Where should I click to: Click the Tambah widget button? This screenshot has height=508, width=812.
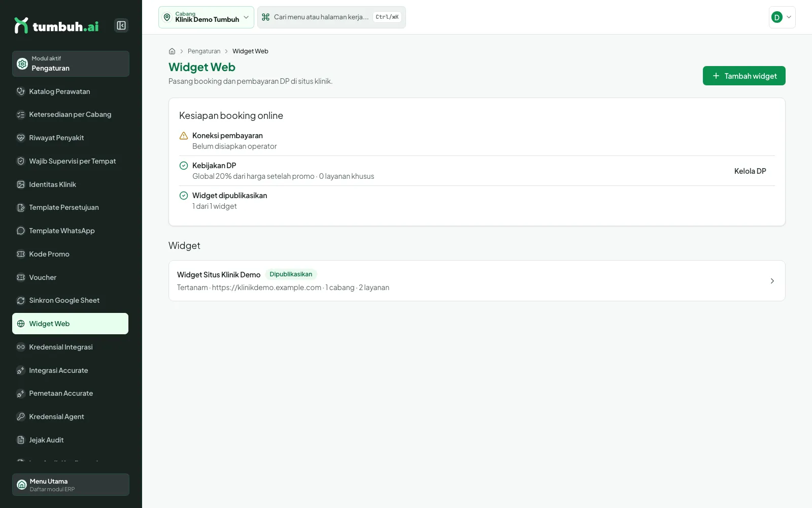tap(744, 76)
